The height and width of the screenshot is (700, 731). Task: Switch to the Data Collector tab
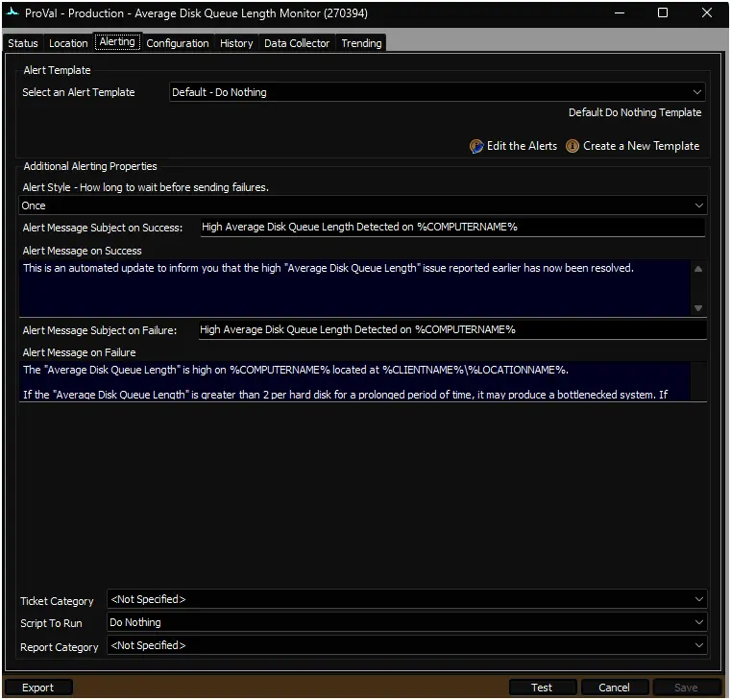[297, 43]
